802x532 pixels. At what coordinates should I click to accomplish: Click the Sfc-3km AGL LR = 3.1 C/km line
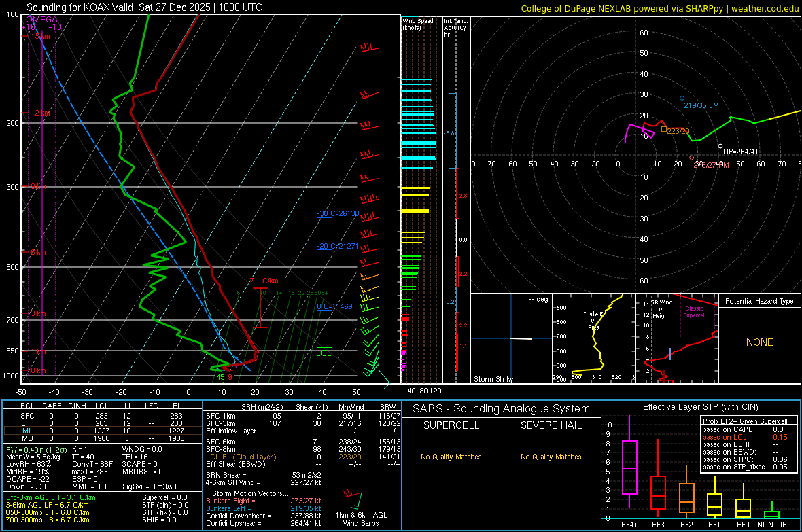point(51,497)
